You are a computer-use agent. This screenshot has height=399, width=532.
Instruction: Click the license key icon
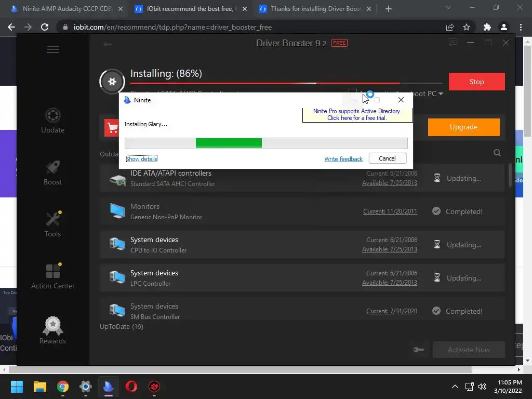[x=419, y=350]
